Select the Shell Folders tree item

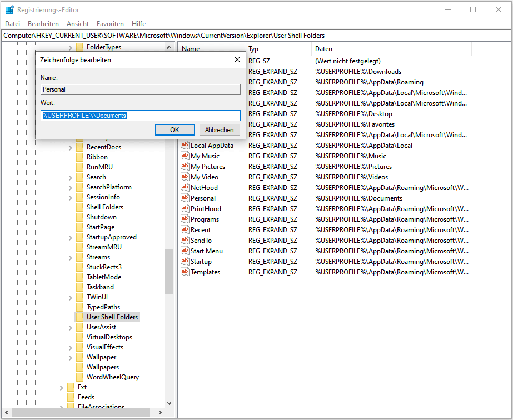105,207
